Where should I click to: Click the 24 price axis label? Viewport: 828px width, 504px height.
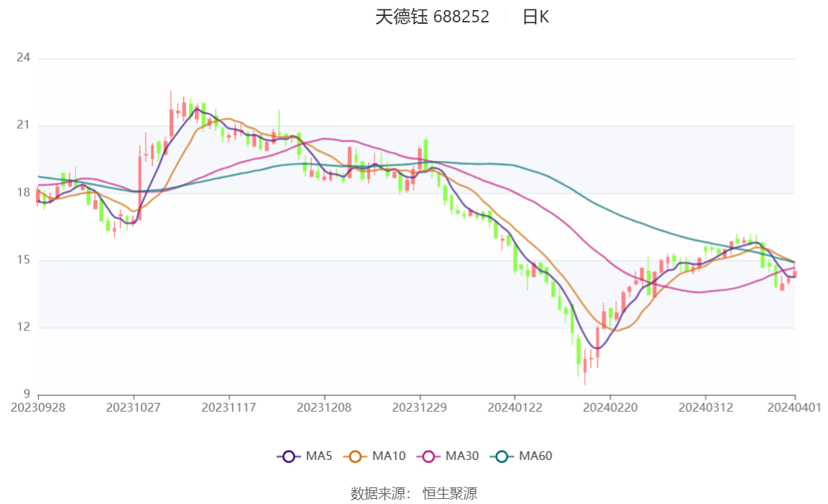pyautogui.click(x=24, y=58)
